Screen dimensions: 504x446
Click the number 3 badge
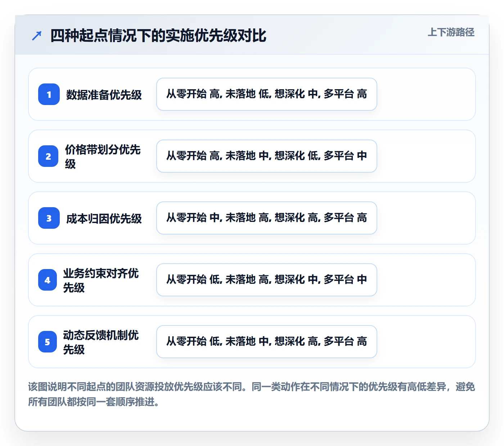(x=49, y=218)
